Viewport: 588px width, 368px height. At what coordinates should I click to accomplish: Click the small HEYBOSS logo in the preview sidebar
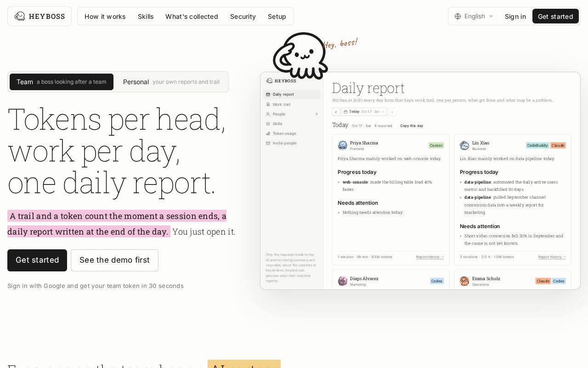point(281,80)
